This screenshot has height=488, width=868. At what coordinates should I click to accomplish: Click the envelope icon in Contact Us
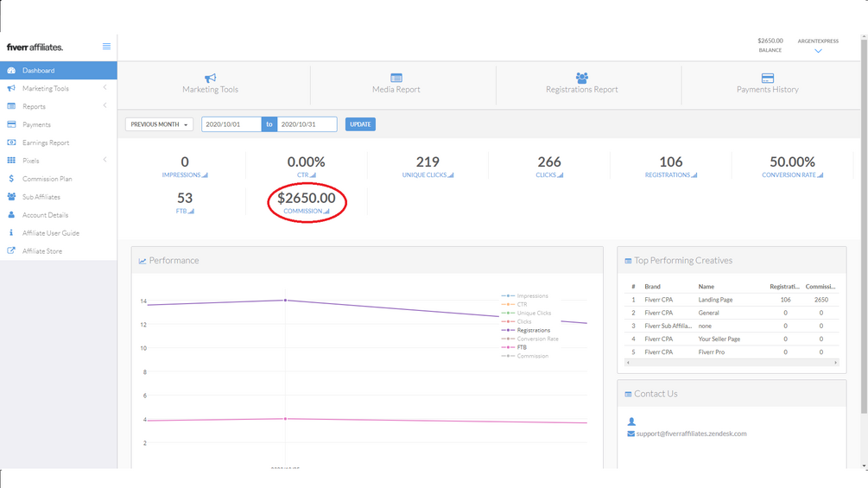[x=631, y=434]
